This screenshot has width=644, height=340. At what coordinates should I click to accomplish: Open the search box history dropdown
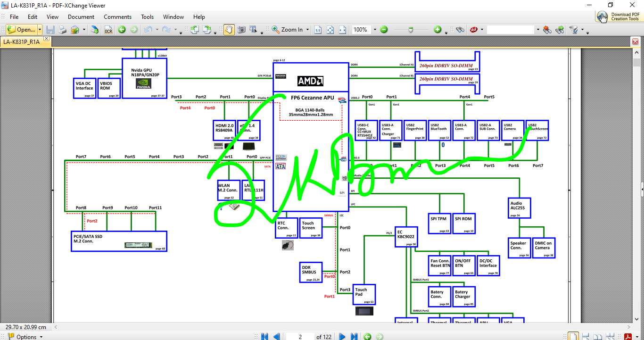point(537,30)
